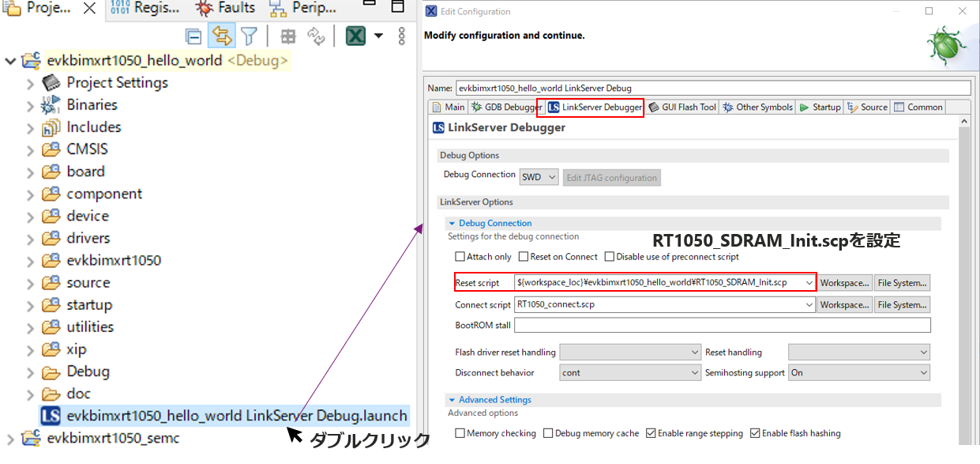Viewport: 980px width, 464px height.
Task: Select the component folder
Action: pyautogui.click(x=104, y=194)
